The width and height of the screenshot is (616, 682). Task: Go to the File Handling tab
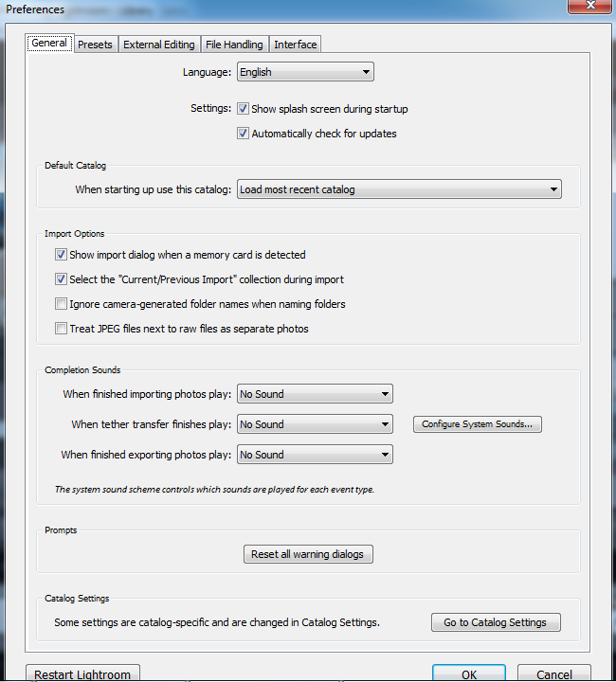click(x=234, y=45)
